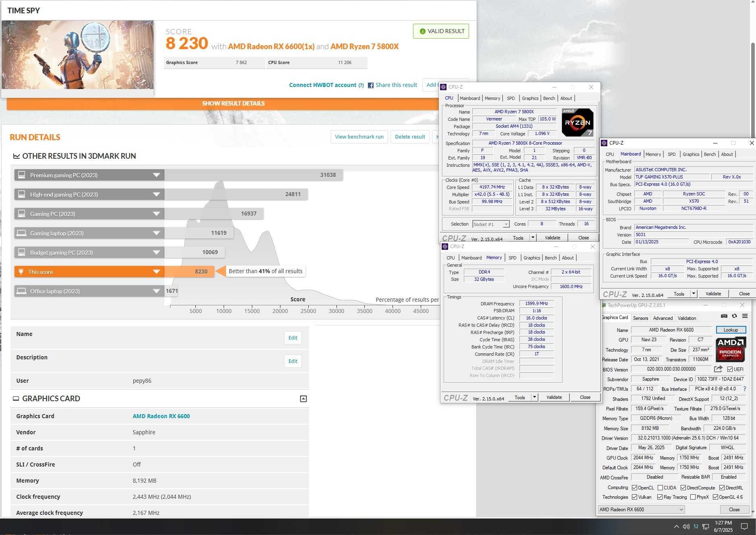
Task: Click the Time Spy benchmark thumbnail image
Action: point(78,55)
